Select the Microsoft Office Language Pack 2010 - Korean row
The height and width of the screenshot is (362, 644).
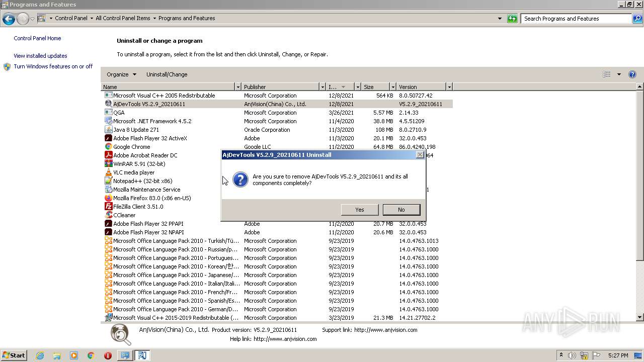[278, 266]
